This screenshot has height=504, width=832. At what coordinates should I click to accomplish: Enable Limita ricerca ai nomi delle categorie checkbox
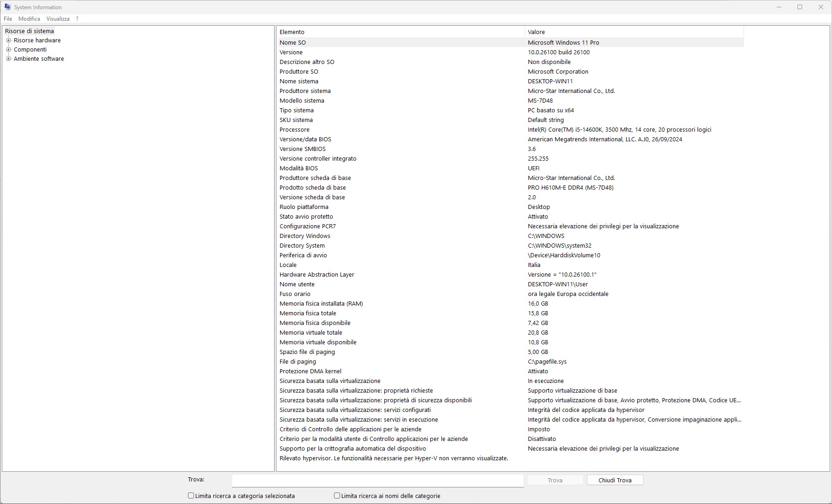point(337,496)
